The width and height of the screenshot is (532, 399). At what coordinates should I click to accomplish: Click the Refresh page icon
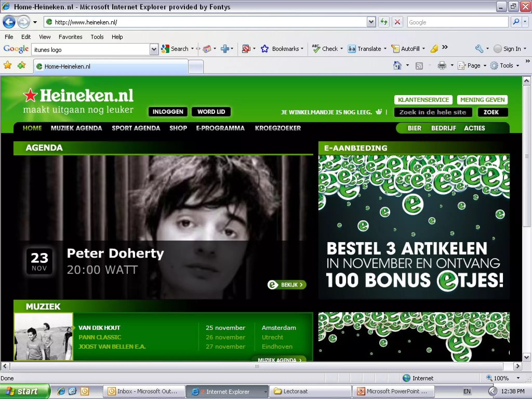click(384, 22)
